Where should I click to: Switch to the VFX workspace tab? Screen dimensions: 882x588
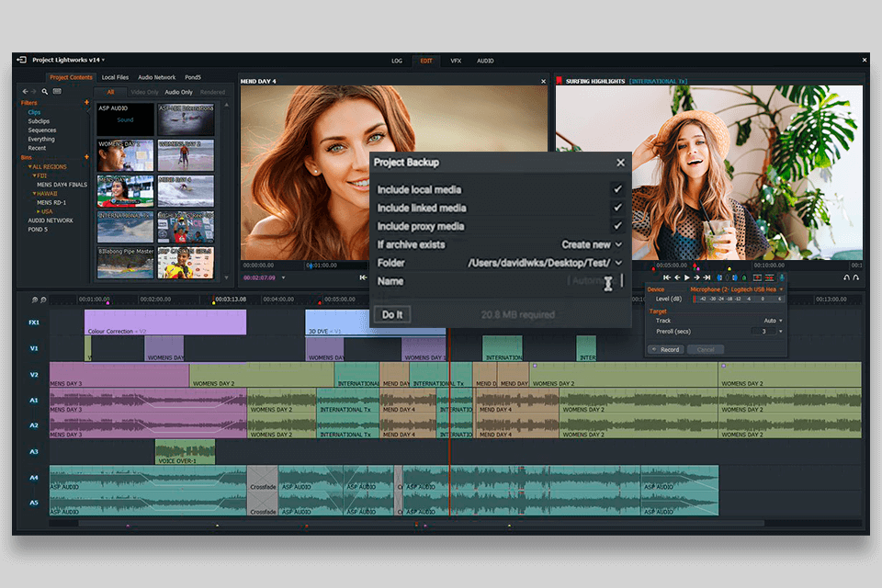[456, 61]
